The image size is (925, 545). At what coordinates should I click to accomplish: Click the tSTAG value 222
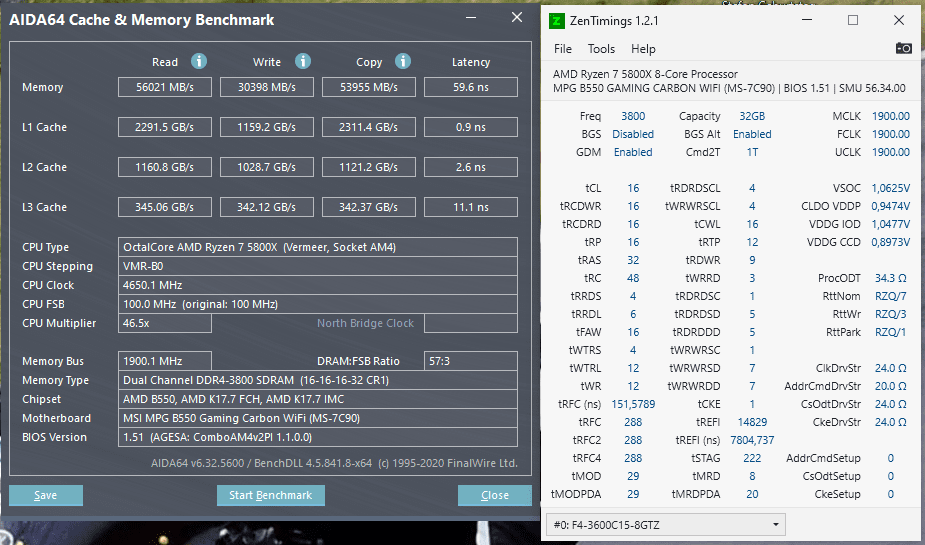752,458
